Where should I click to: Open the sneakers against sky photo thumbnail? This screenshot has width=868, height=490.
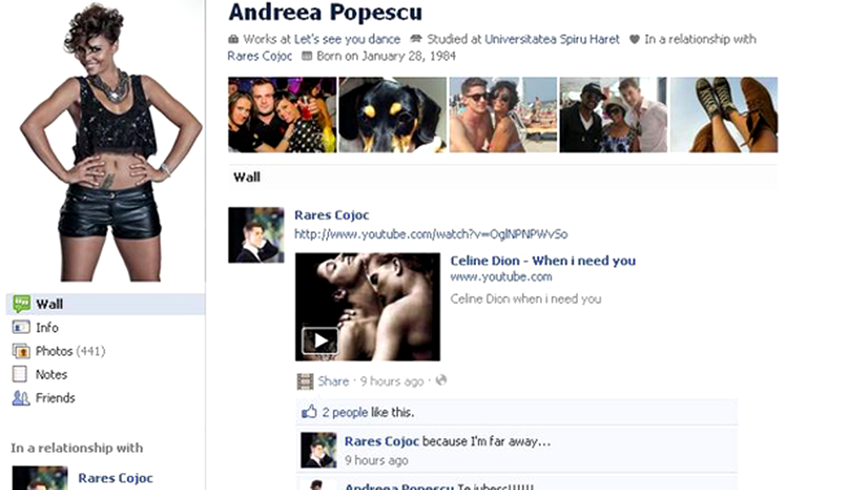(723, 114)
